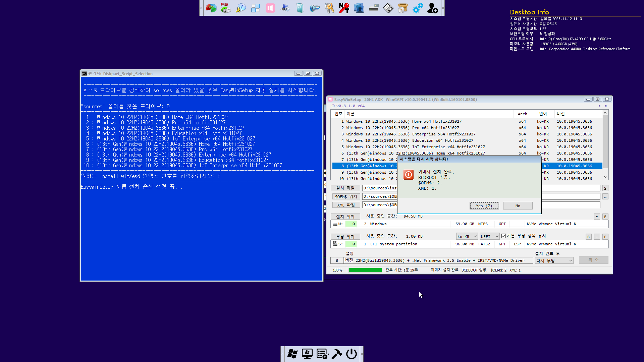Click the S button next to install file path
The image size is (644, 362).
[605, 188]
